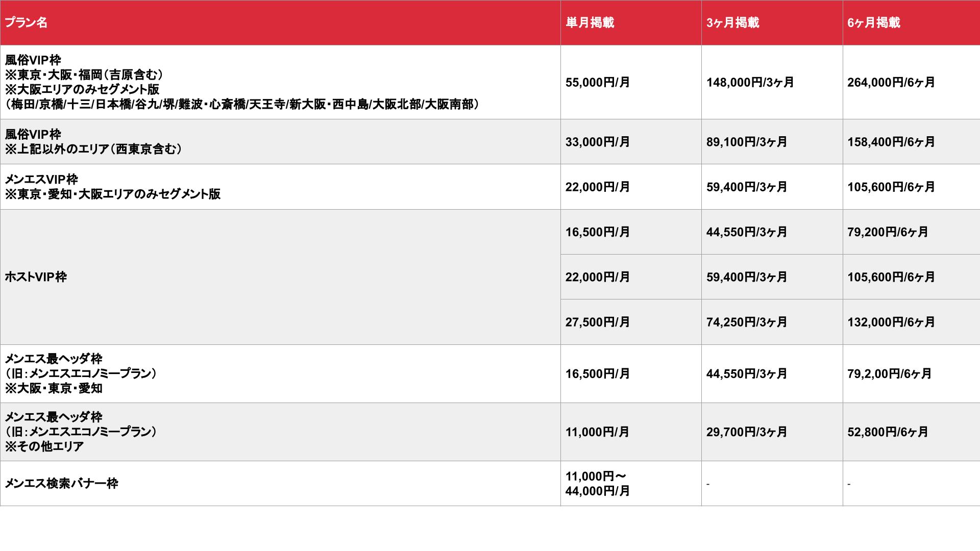Click the '89,100円/3ヶ月' price cell
Image resolution: width=980 pixels, height=551 pixels.
tap(772, 142)
